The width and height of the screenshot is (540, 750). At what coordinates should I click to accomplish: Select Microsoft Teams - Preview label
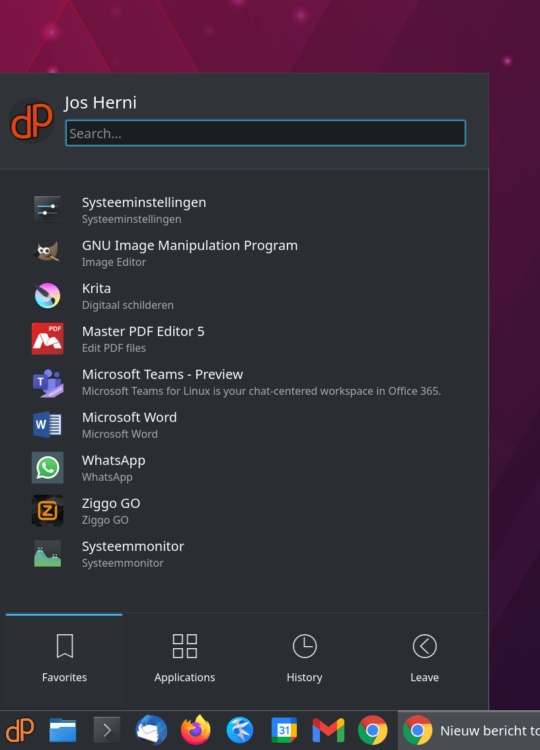pos(162,375)
